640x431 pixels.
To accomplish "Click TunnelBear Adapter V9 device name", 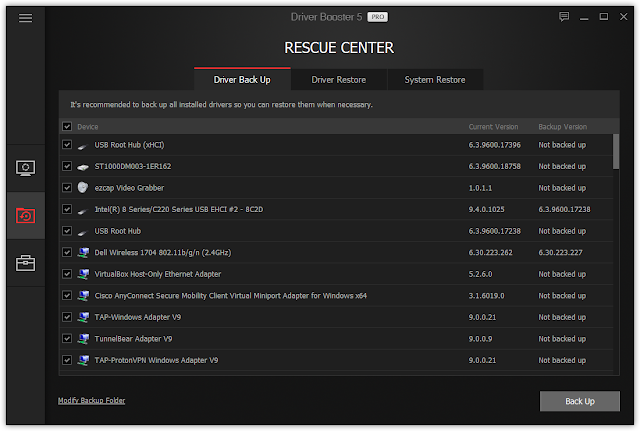I will [x=133, y=339].
